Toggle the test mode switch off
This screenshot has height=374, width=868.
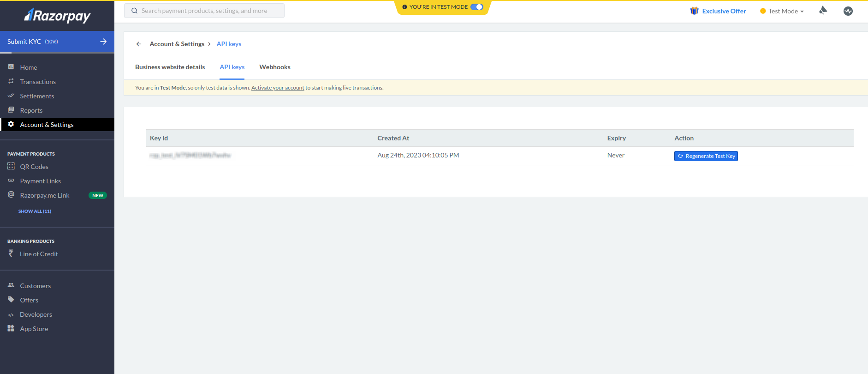[476, 7]
